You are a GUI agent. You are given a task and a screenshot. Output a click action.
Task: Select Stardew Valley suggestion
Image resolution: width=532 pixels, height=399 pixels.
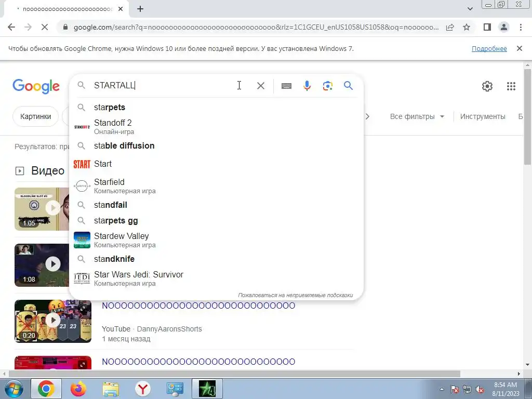pyautogui.click(x=217, y=240)
